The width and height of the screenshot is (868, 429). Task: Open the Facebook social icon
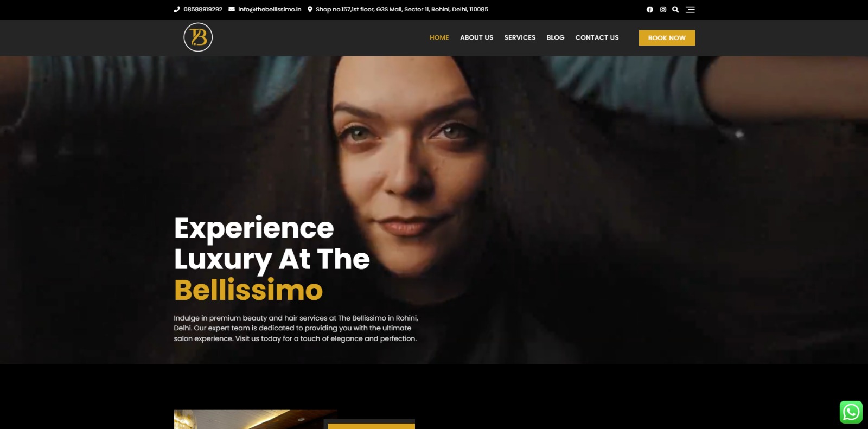650,9
